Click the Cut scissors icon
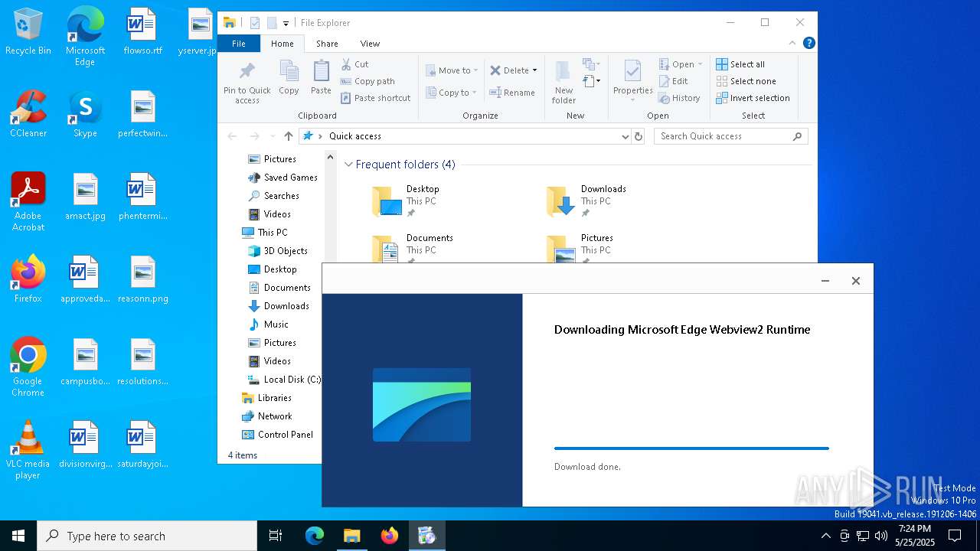Image resolution: width=980 pixels, height=551 pixels. tap(346, 64)
